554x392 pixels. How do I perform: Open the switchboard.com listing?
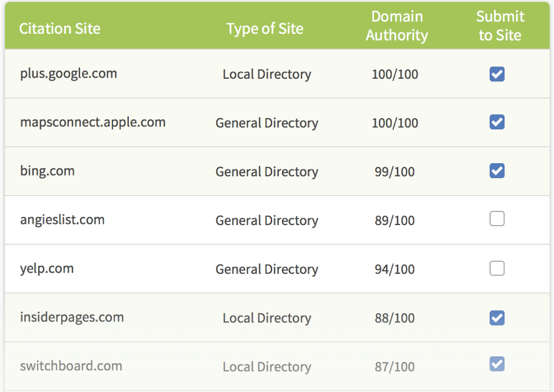click(71, 366)
